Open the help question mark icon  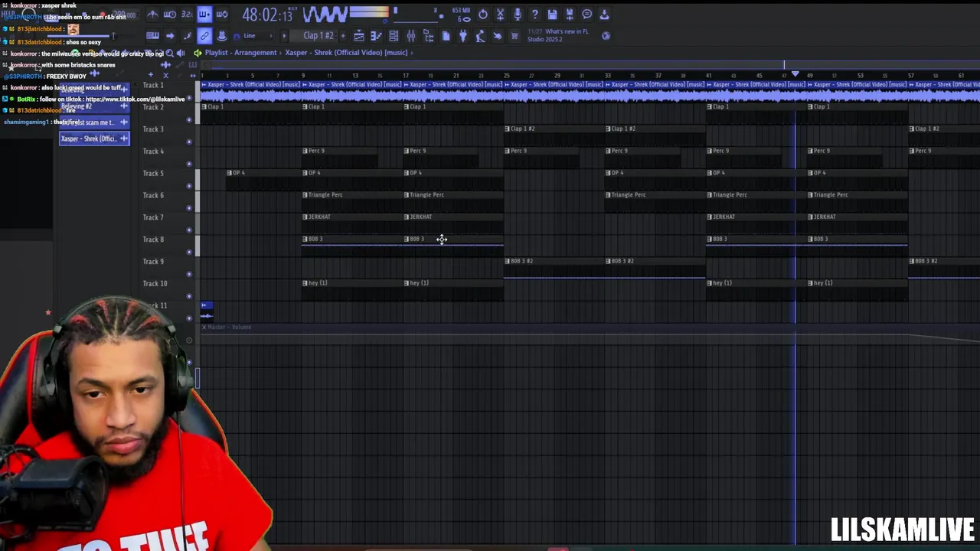(535, 15)
